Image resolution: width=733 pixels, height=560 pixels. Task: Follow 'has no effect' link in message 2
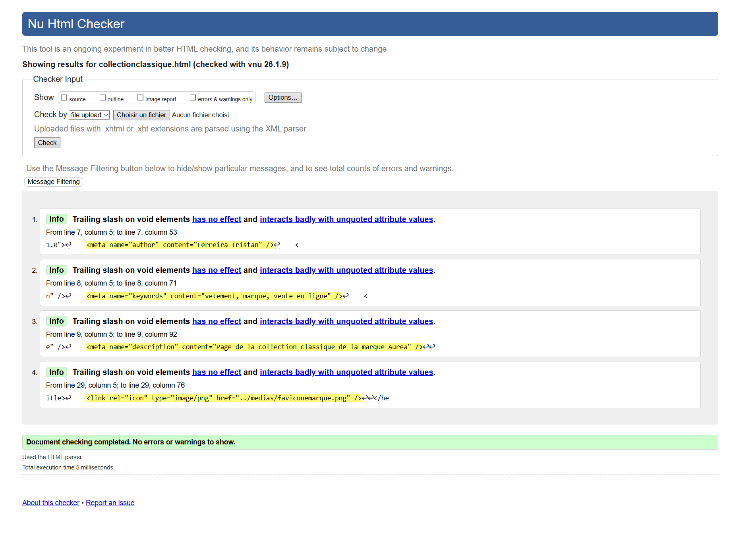(217, 270)
